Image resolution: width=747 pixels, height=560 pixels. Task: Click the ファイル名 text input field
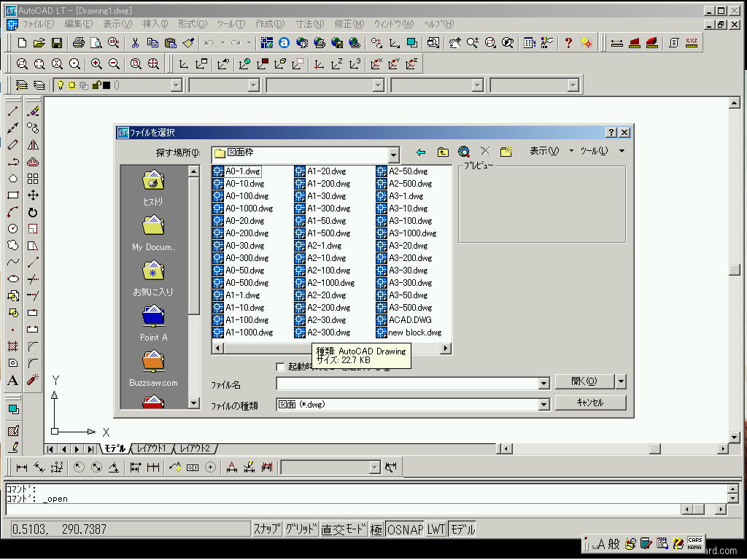(407, 384)
